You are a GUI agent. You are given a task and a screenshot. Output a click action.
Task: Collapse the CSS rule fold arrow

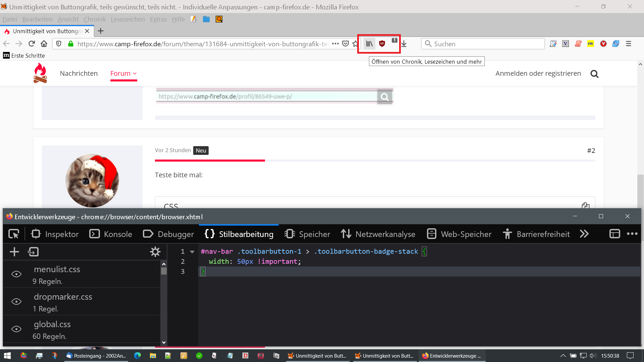pyautogui.click(x=192, y=252)
